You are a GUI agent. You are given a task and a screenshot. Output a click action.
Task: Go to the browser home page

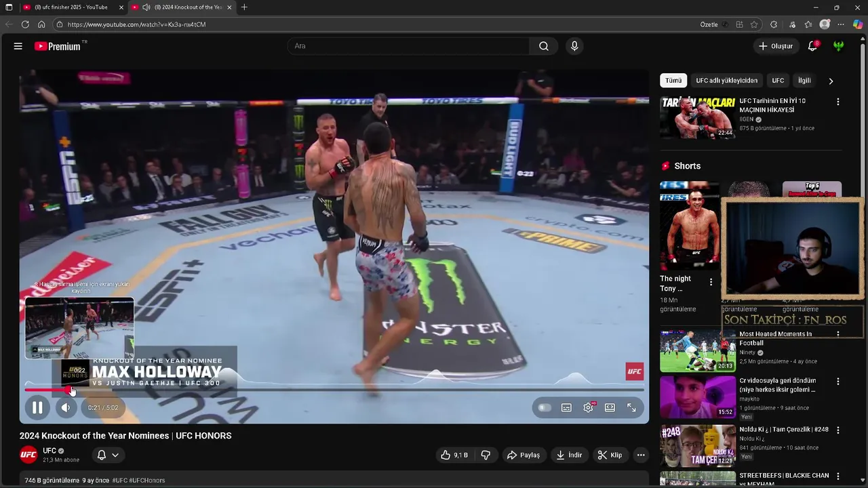[x=41, y=24]
